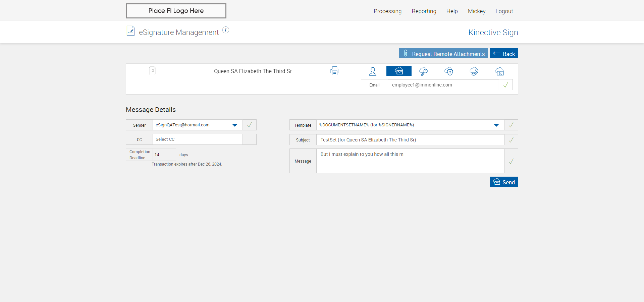This screenshot has height=302, width=644.
Task: Click the checkmark next to Subject
Action: tap(511, 140)
